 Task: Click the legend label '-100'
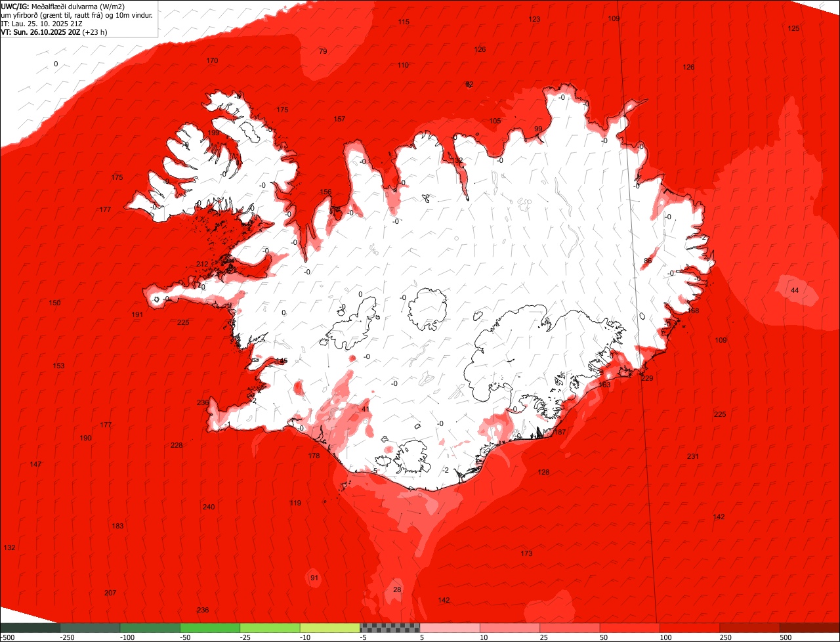pyautogui.click(x=126, y=637)
